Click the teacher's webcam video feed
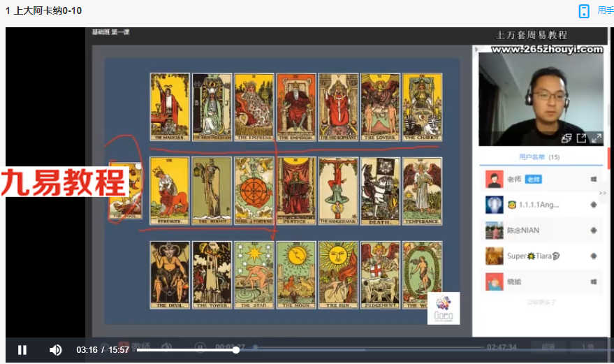Viewport: 614px width, 364px height. click(541, 99)
